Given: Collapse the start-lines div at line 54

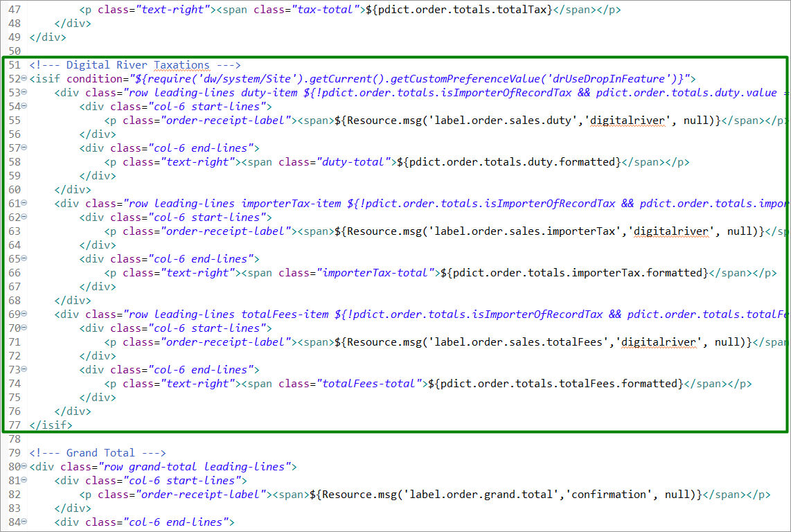Looking at the screenshot, I should click(x=24, y=106).
